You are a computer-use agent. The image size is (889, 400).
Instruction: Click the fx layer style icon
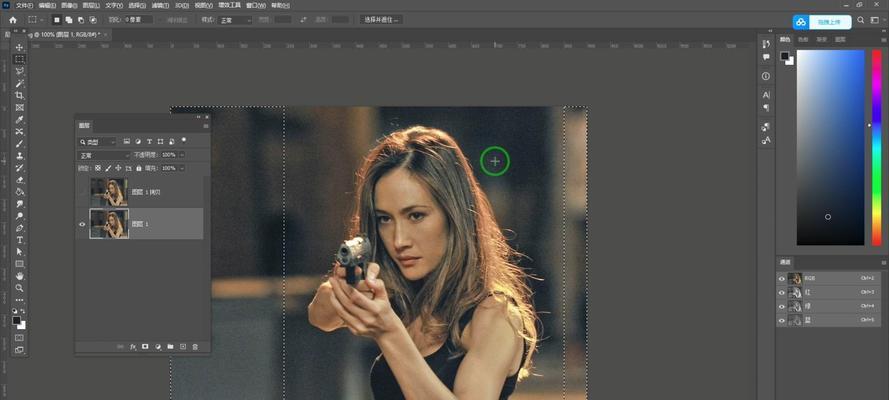click(x=133, y=347)
